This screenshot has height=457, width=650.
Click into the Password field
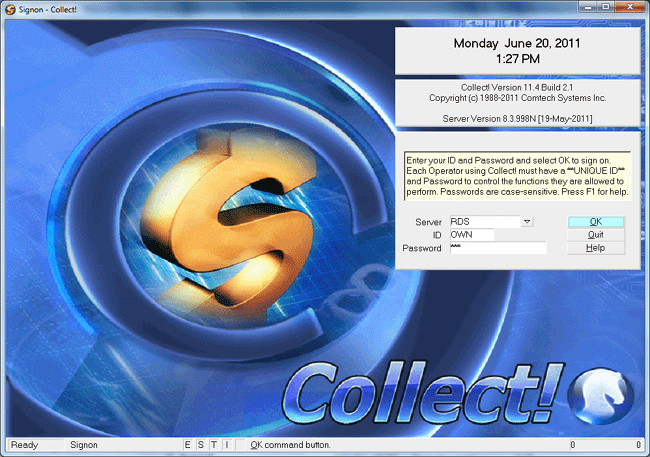(x=498, y=248)
